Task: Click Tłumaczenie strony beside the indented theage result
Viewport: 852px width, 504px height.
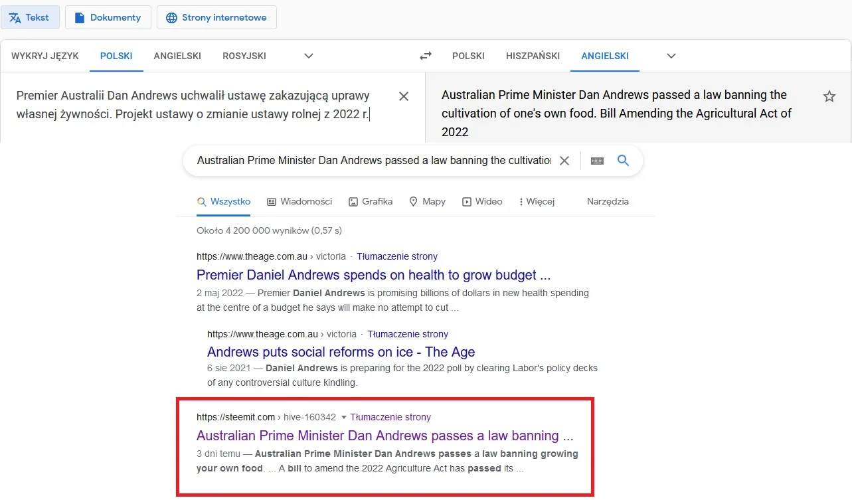Action: pos(408,334)
